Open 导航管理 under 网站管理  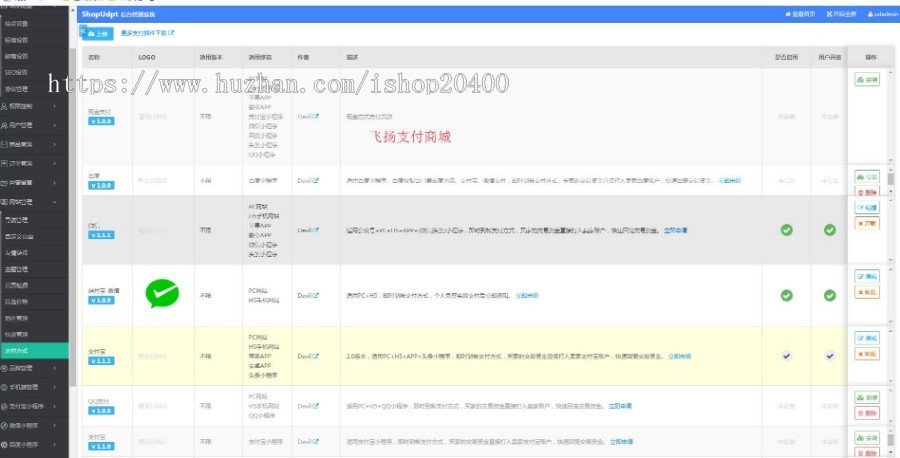[16, 220]
